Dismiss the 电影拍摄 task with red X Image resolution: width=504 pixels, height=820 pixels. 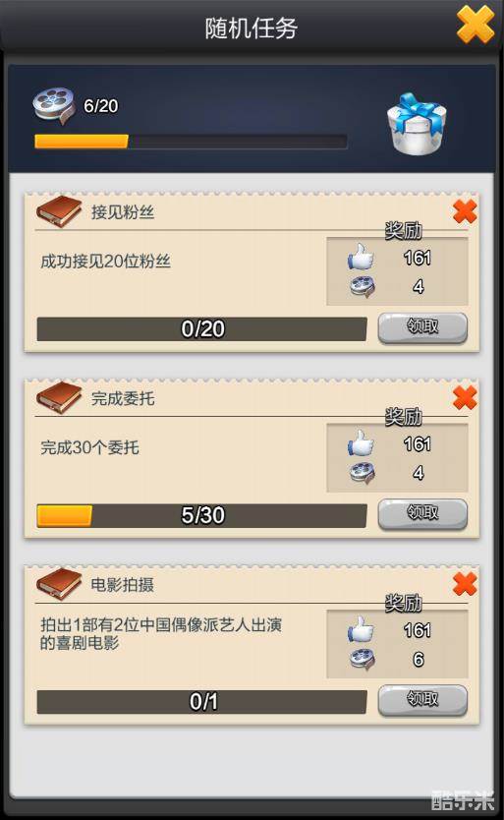(x=465, y=584)
